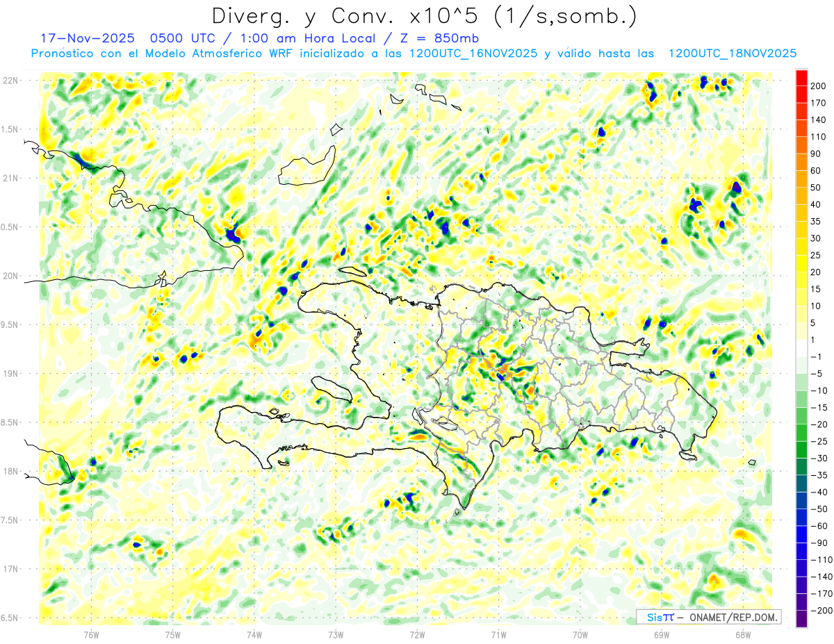Click the white swatch between 1 and -1
Viewport: 834px width, 644px height.
[x=801, y=349]
